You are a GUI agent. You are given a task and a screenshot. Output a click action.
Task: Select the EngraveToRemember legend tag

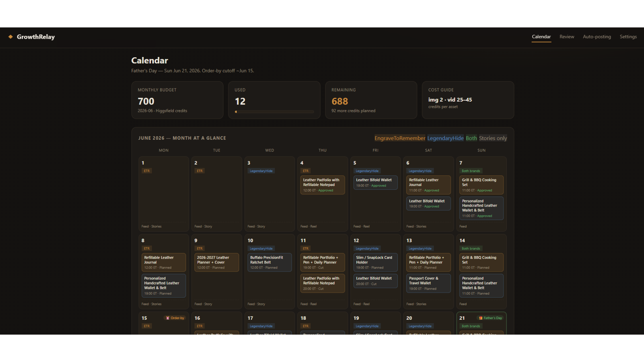point(400,138)
